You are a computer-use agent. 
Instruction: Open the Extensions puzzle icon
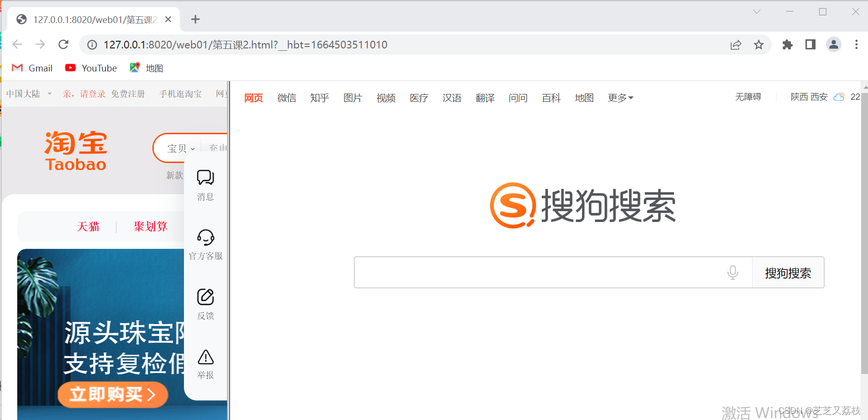pyautogui.click(x=788, y=45)
